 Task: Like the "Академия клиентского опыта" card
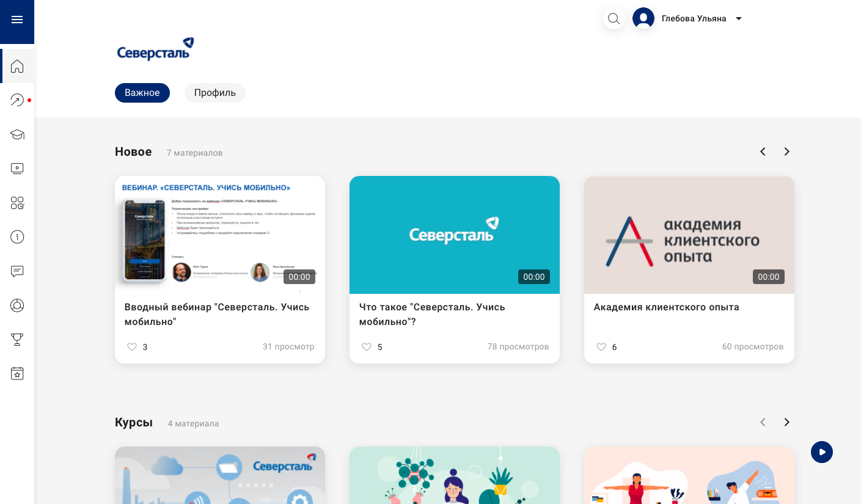(601, 347)
